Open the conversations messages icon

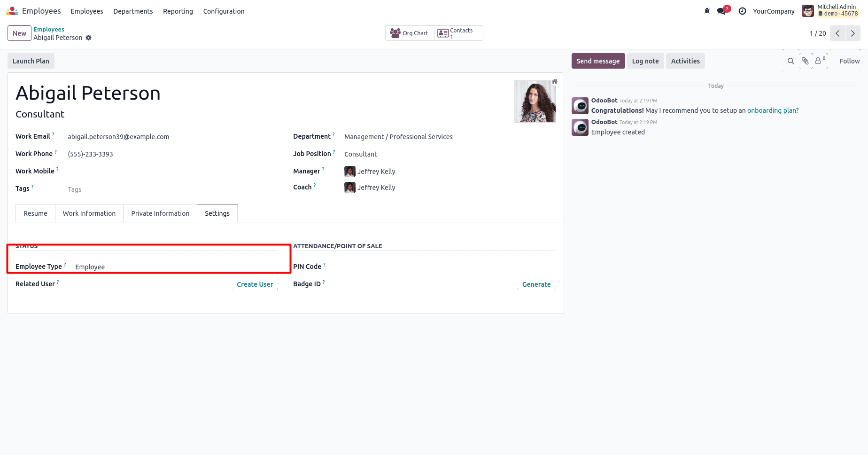(721, 11)
